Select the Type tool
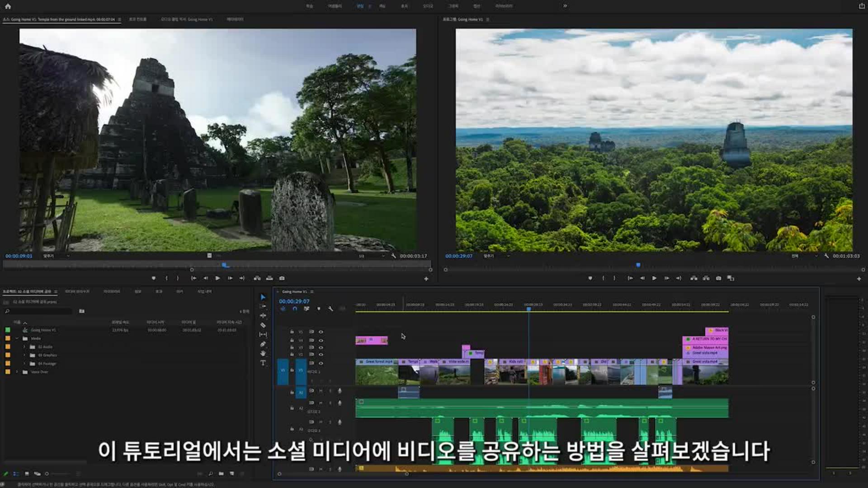 click(x=263, y=363)
